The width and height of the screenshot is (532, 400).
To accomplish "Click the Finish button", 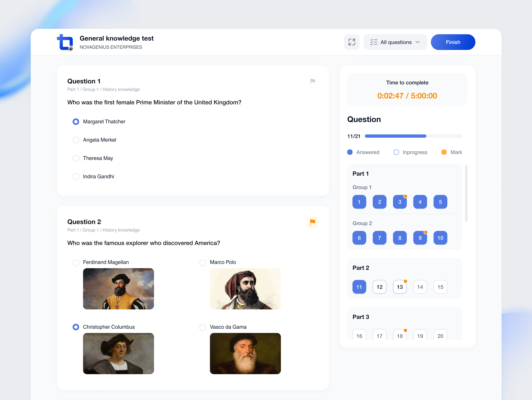I will coord(453,42).
